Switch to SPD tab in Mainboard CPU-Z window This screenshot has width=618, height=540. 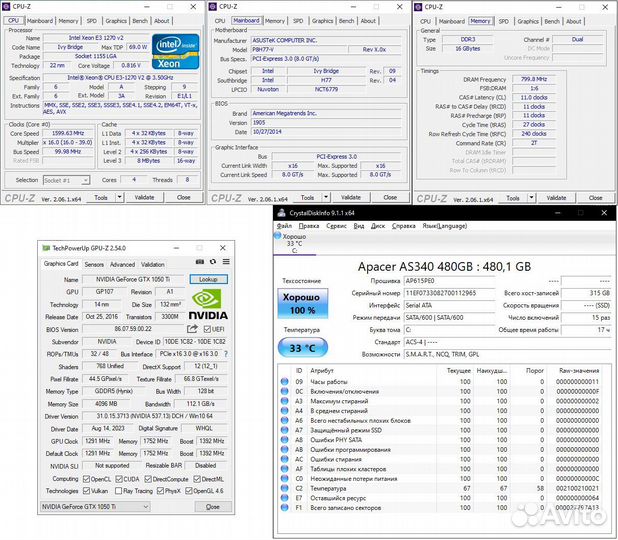298,21
